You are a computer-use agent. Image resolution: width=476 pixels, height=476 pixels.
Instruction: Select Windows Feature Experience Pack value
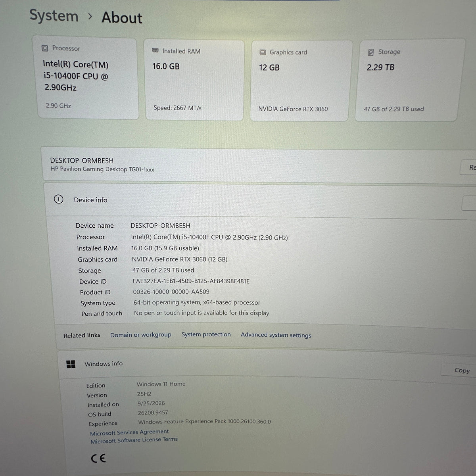[x=204, y=422]
